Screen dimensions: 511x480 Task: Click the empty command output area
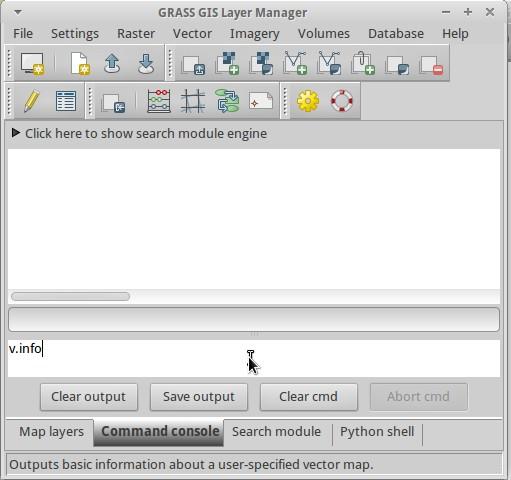254,219
